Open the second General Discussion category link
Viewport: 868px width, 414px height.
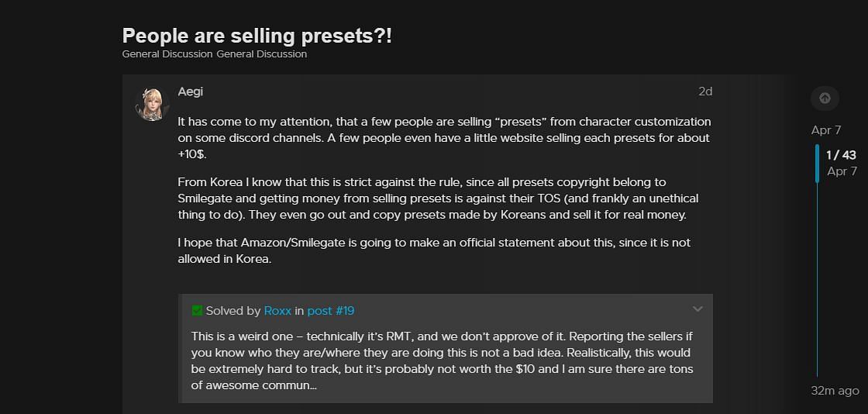point(262,54)
